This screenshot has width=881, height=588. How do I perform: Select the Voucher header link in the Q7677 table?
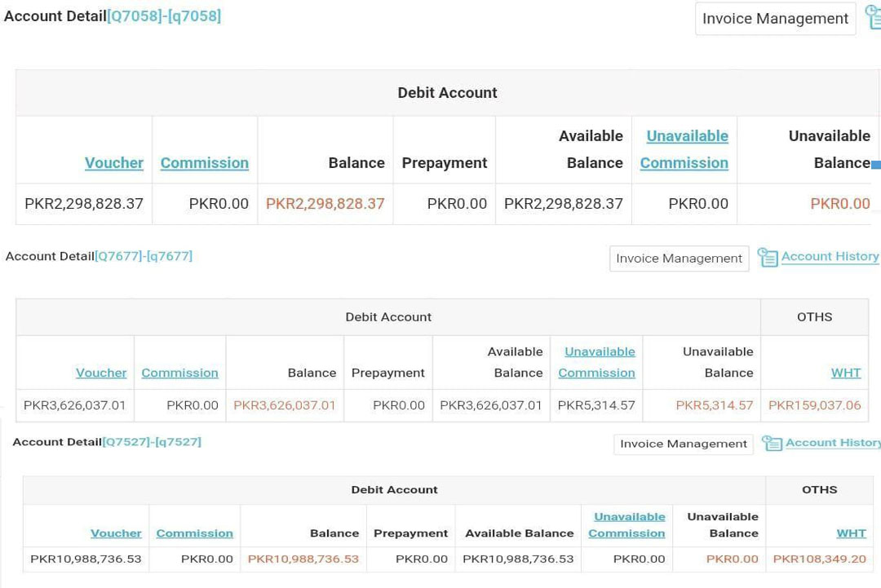point(101,373)
